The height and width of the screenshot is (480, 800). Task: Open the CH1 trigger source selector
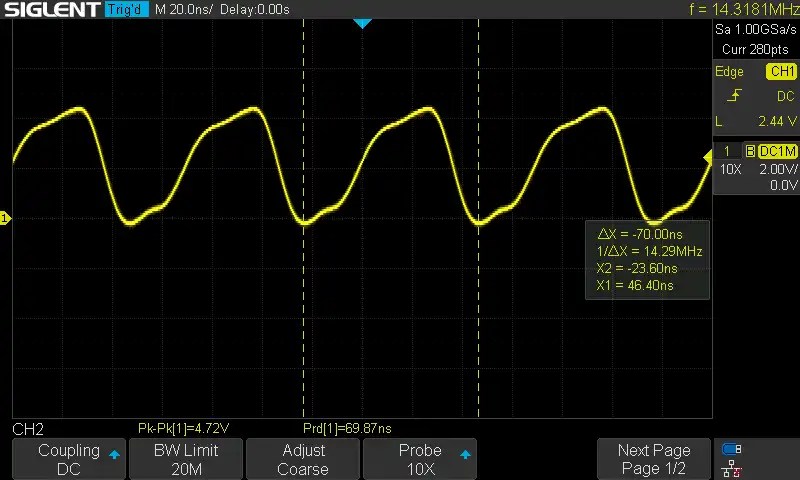point(780,71)
